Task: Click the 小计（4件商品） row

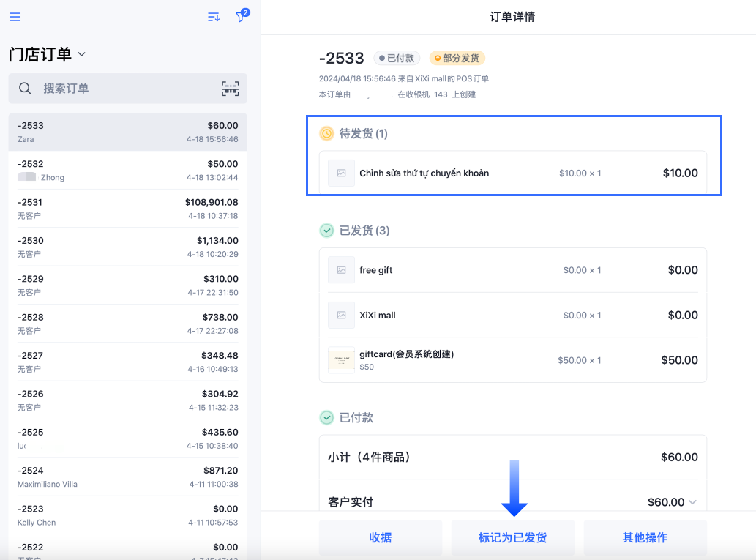Action: tap(513, 457)
